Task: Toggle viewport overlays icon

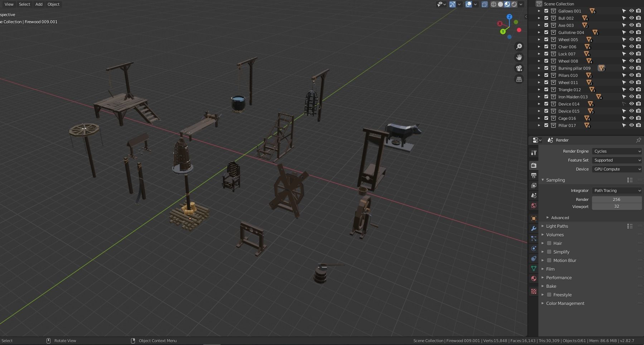Action: (469, 4)
